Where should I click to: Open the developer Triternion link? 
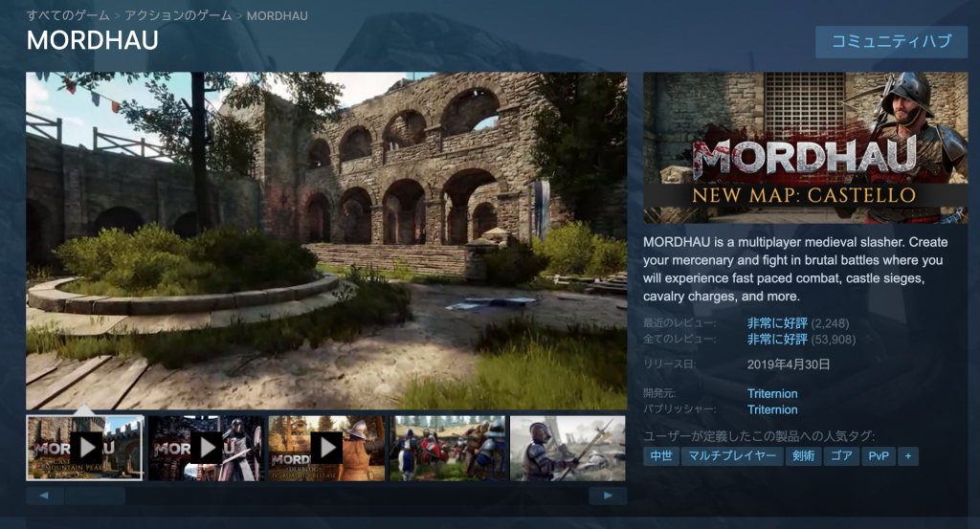coord(772,393)
